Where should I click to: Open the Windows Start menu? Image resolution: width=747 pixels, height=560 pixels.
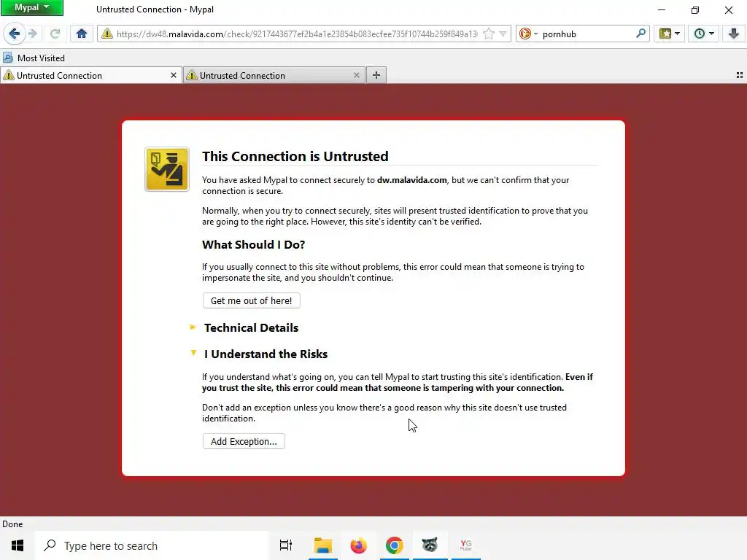click(18, 545)
